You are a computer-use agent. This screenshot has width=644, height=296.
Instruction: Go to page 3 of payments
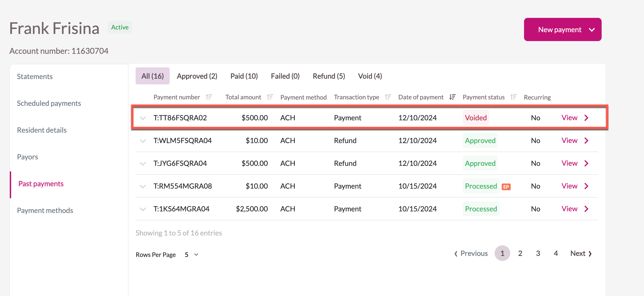(x=538, y=253)
